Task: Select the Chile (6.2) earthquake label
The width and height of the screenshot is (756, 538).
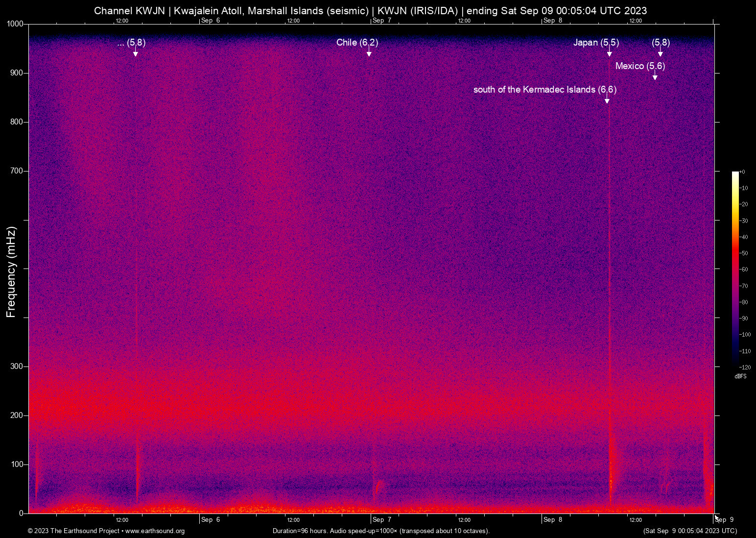Action: tap(357, 43)
